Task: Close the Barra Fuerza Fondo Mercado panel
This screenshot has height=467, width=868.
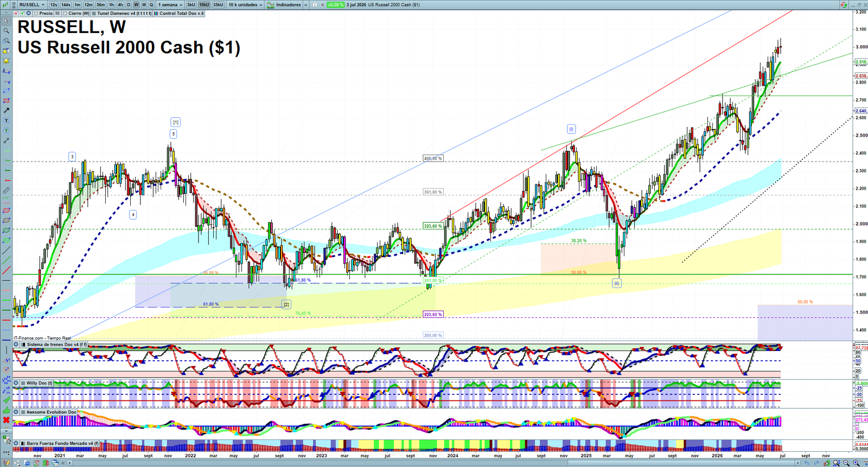Action: (16, 444)
